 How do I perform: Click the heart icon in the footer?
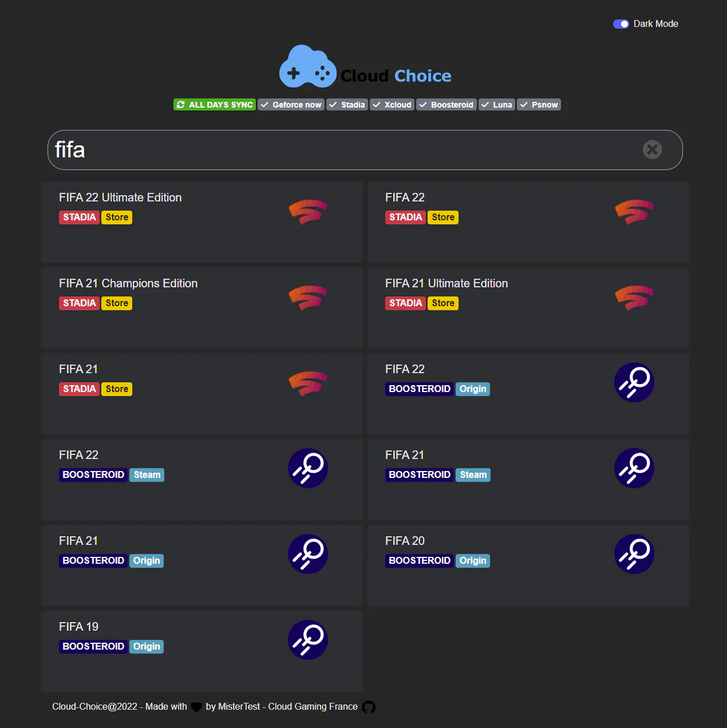point(196,707)
